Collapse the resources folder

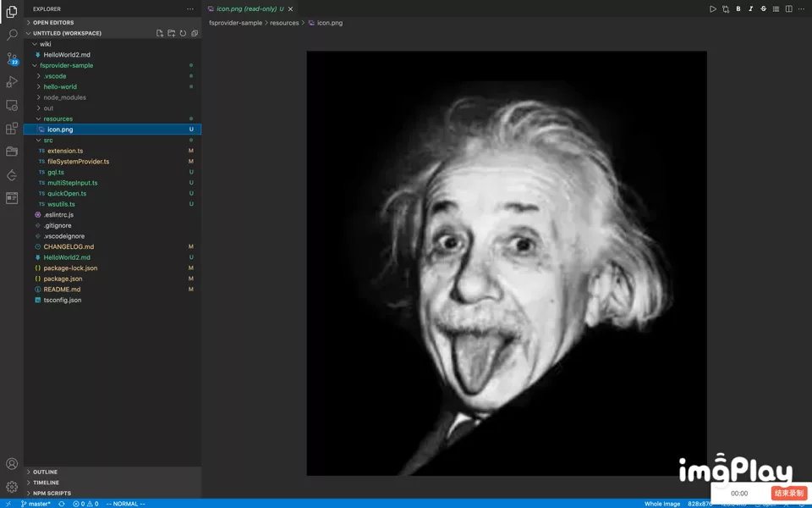click(x=112, y=119)
